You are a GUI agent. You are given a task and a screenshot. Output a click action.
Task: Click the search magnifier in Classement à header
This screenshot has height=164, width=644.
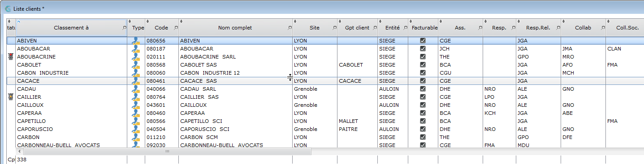click(124, 28)
